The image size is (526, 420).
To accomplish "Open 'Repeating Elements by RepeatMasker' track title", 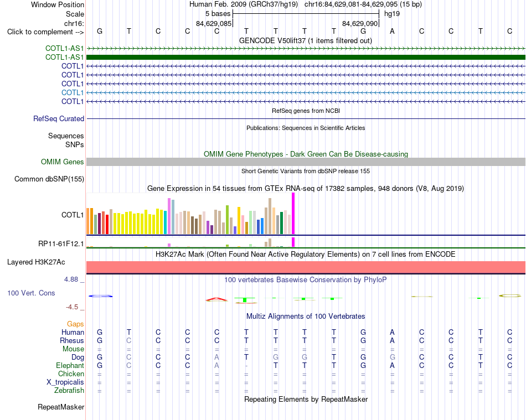I will 306,399.
